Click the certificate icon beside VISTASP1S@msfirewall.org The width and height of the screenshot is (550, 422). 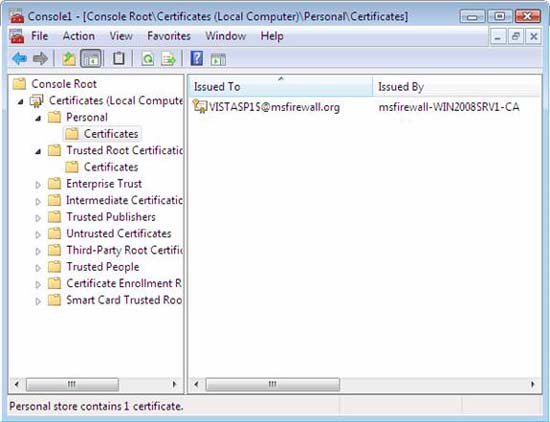[x=200, y=107]
